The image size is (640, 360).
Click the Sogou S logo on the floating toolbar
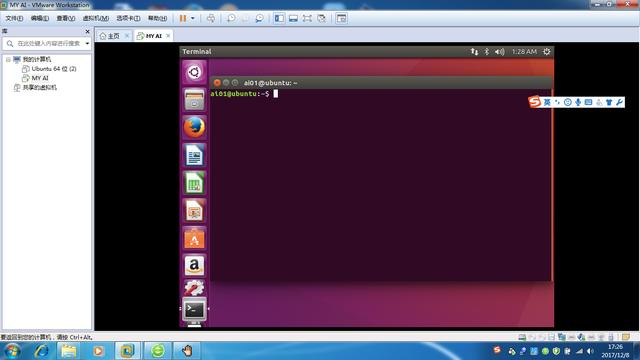pos(535,102)
